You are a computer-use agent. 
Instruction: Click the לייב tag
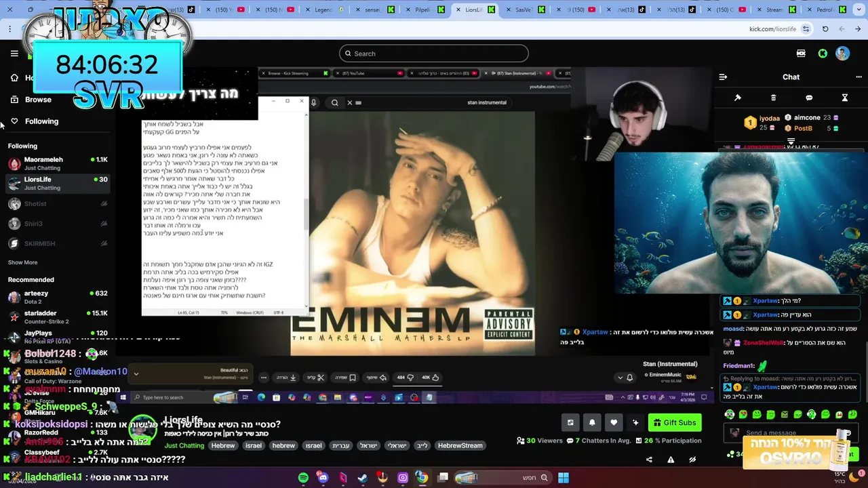coord(421,446)
